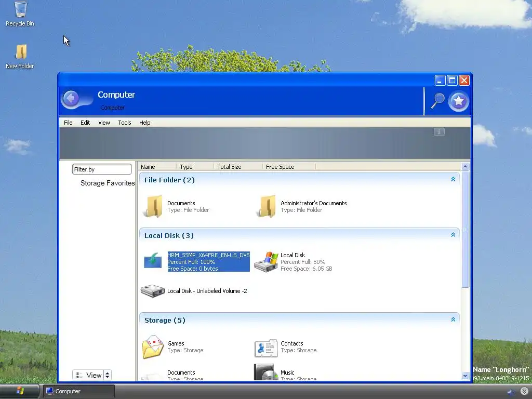The image size is (532, 399).
Task: Click the Back navigation arrow button
Action: tap(71, 99)
